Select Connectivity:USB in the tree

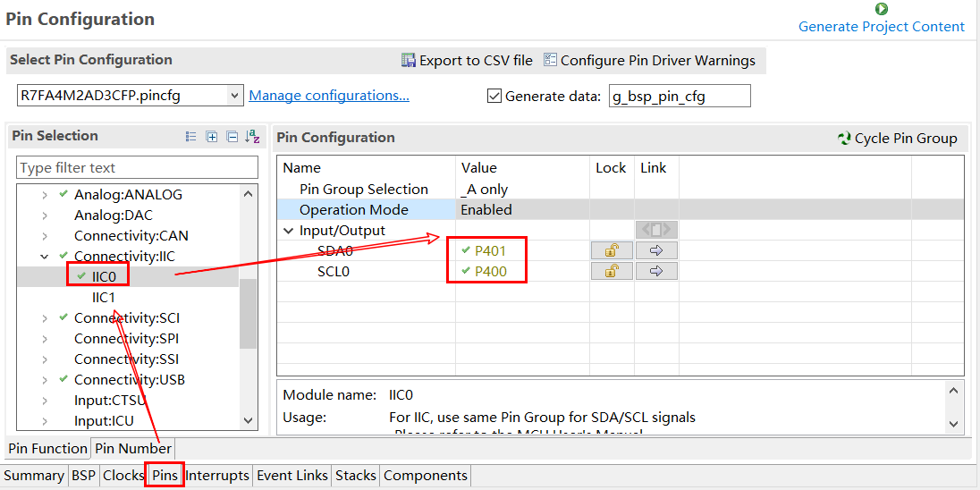pyautogui.click(x=130, y=380)
